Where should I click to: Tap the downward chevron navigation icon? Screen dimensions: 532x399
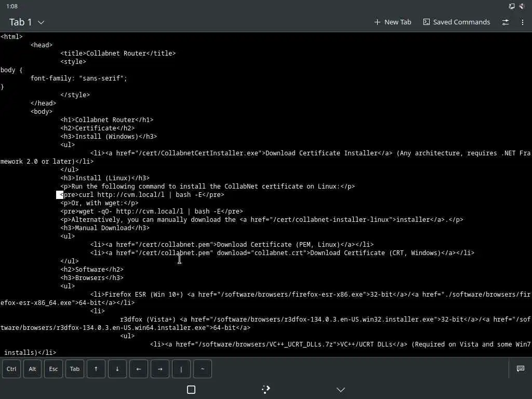click(341, 390)
